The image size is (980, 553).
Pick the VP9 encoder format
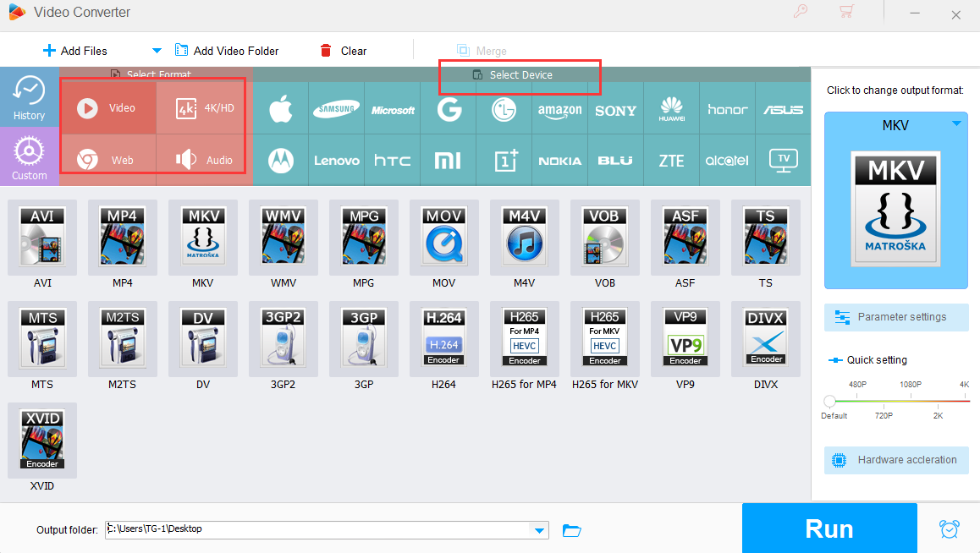tap(685, 339)
